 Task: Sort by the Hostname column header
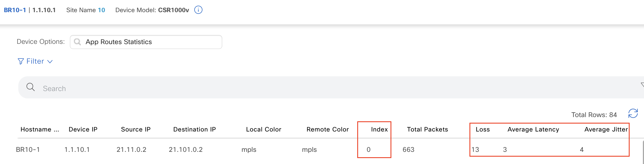(x=40, y=130)
